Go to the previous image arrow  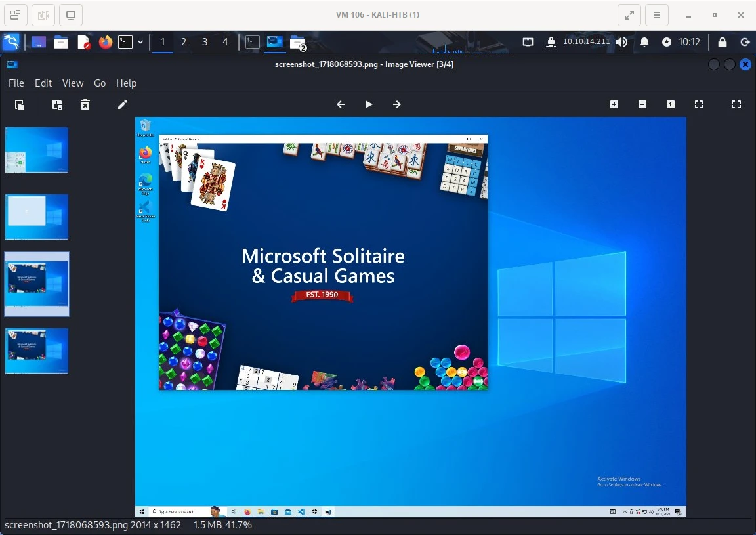pyautogui.click(x=341, y=104)
